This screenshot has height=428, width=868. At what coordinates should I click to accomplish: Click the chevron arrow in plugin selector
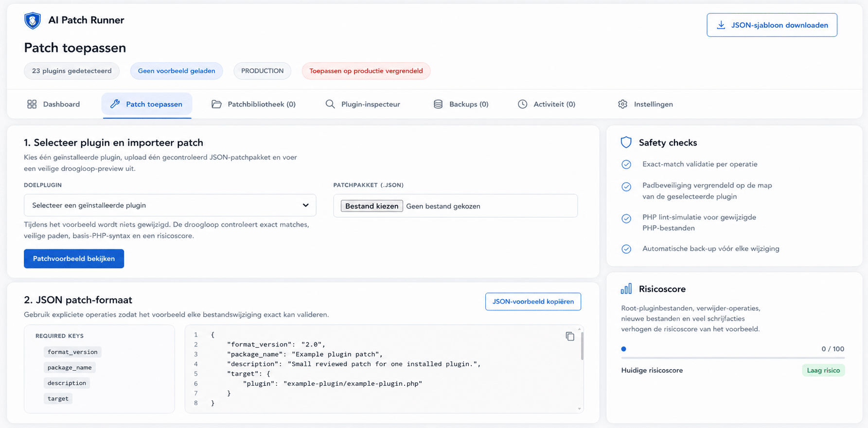(305, 205)
